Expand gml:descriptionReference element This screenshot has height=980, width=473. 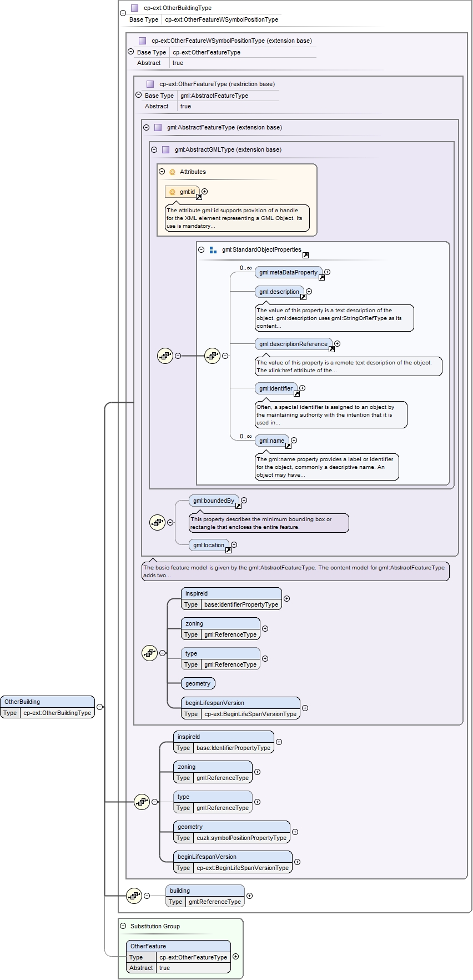coord(337,343)
